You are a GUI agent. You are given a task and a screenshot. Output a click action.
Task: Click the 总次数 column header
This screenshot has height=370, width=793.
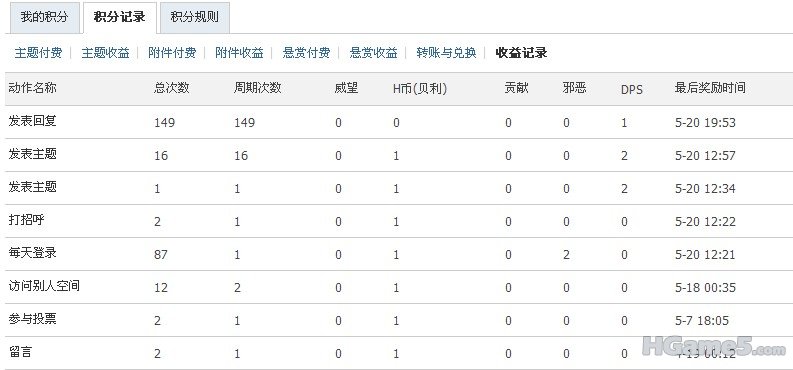[171, 88]
